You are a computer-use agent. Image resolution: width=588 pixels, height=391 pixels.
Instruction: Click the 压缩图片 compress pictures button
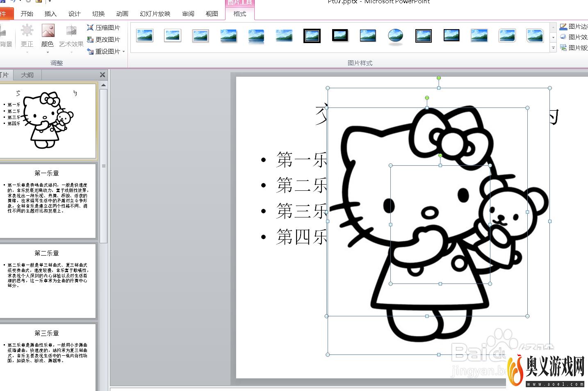(104, 27)
